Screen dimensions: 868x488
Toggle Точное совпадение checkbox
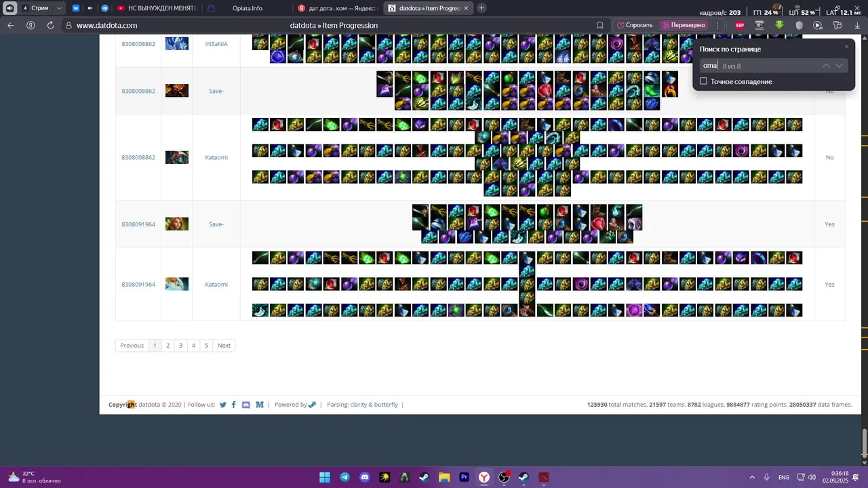coord(703,81)
